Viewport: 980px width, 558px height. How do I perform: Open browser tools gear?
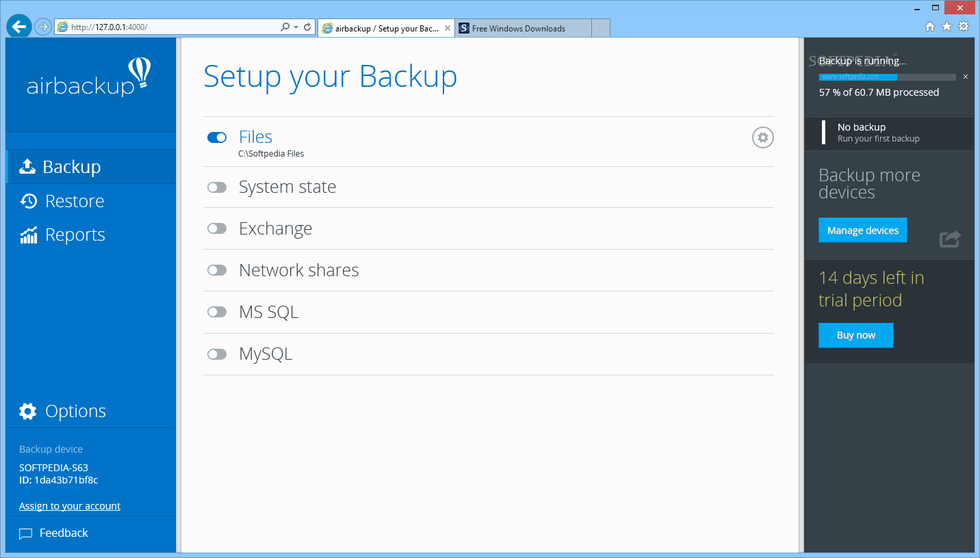coord(964,27)
